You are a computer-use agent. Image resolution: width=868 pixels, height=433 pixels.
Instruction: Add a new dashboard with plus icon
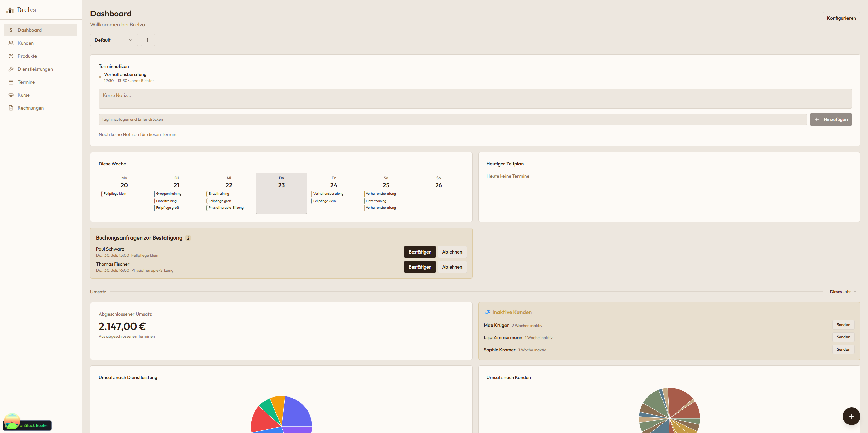(x=148, y=40)
